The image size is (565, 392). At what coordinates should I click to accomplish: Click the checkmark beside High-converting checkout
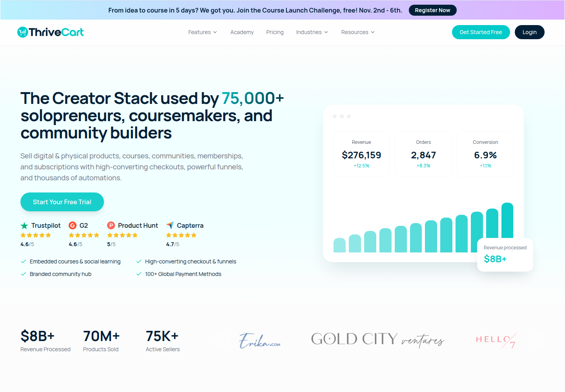(139, 261)
